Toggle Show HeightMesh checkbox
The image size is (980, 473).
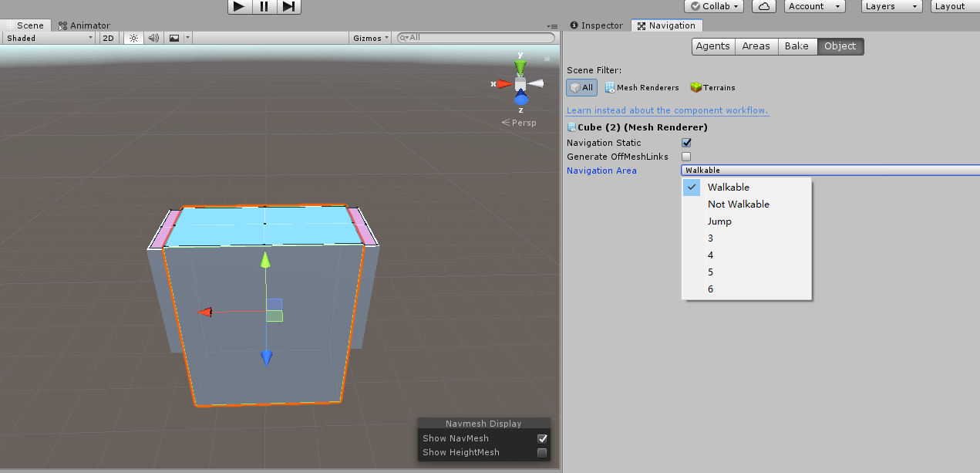click(x=542, y=453)
